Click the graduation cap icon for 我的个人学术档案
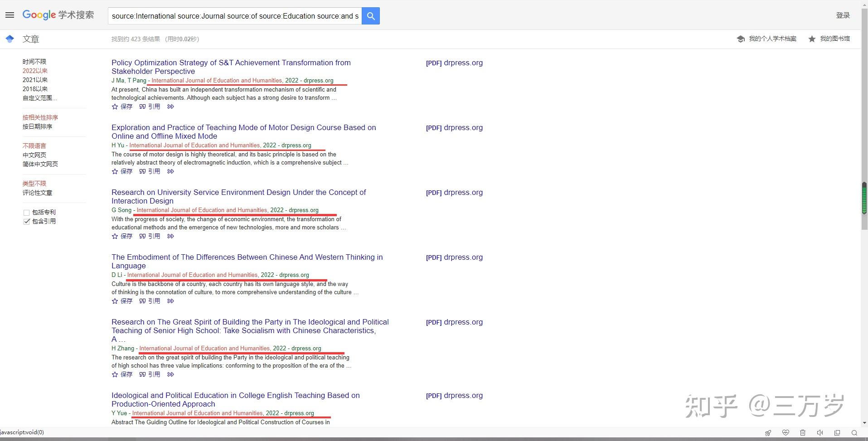This screenshot has width=868, height=441. pyautogui.click(x=741, y=39)
